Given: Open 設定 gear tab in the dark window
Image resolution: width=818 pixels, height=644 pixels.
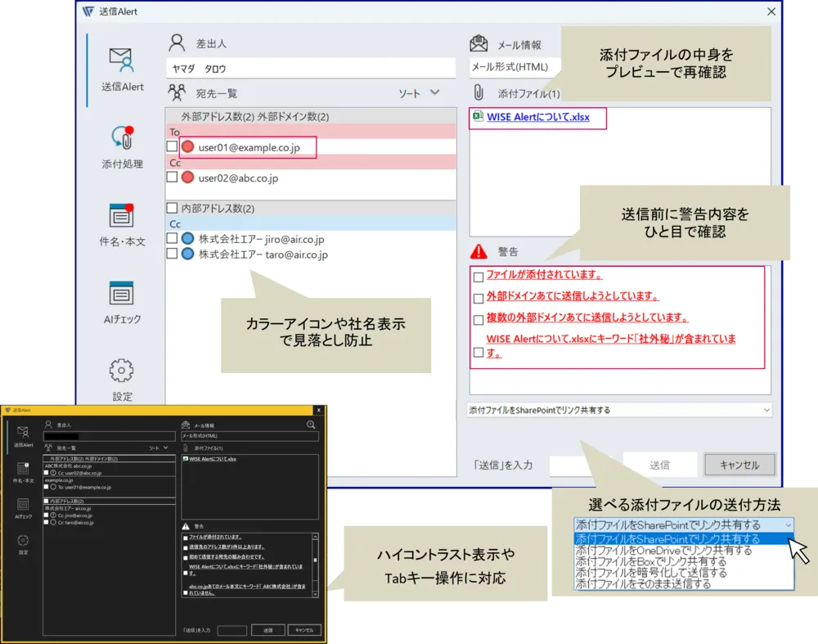Looking at the screenshot, I should [23, 544].
